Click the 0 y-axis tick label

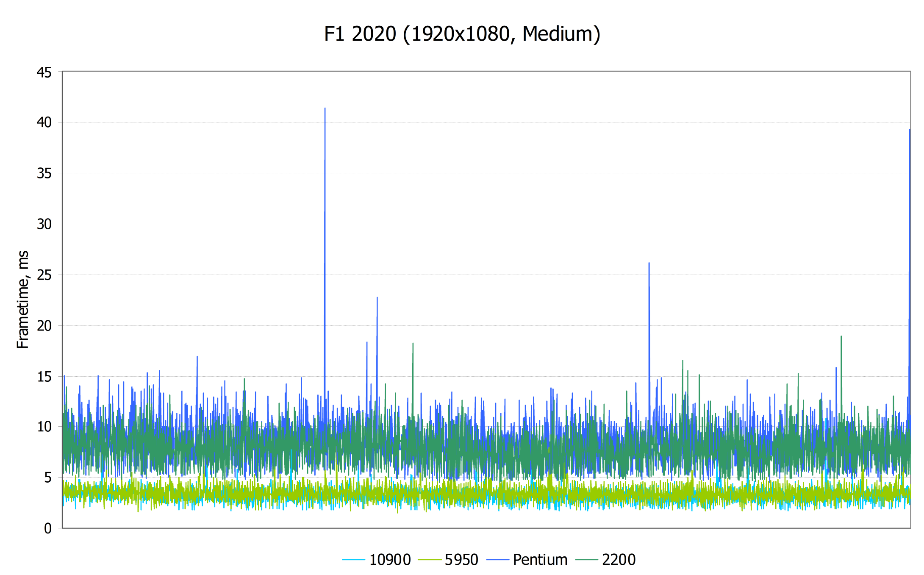(47, 528)
